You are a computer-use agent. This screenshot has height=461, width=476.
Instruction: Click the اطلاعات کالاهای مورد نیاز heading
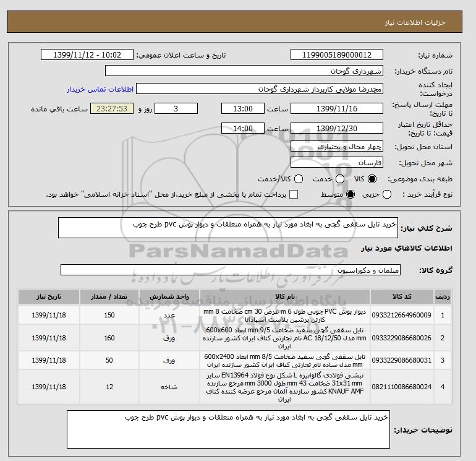[407, 248]
